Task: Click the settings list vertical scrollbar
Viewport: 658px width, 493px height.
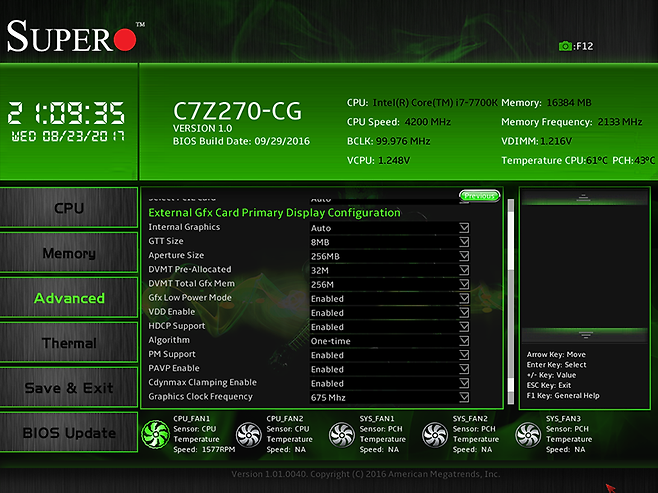Action: [511, 302]
